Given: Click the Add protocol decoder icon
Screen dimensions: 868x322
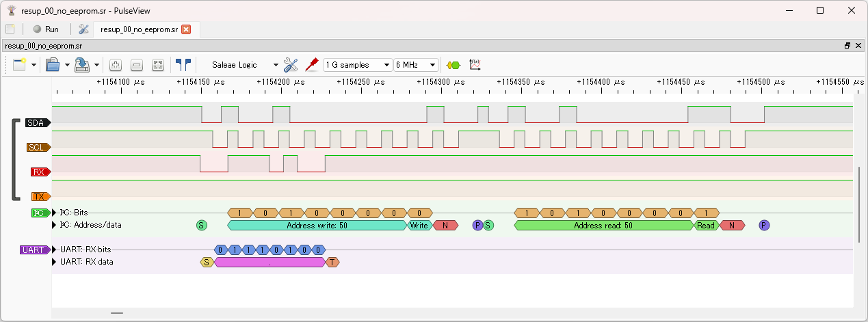Looking at the screenshot, I should click(x=453, y=65).
